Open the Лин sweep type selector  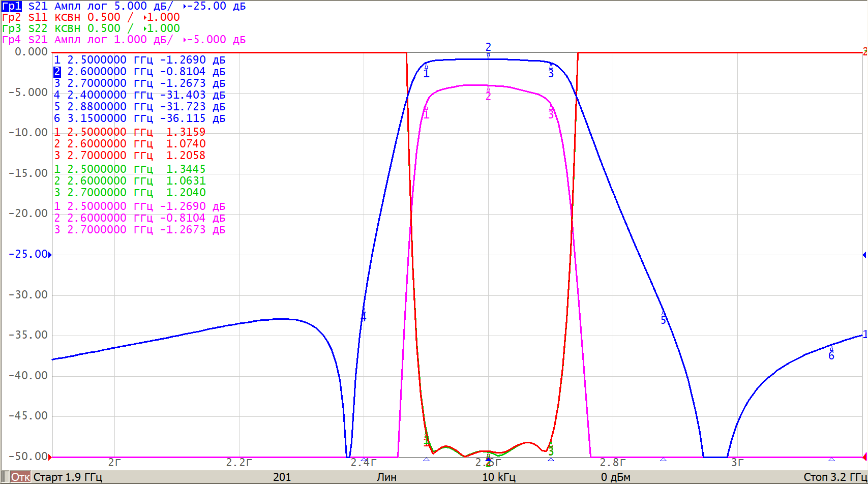[x=386, y=477]
